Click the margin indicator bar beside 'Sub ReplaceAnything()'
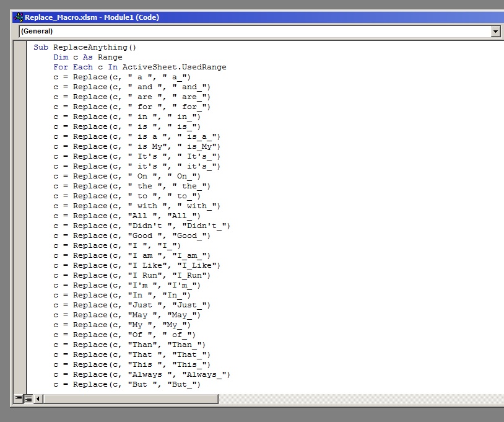 click(x=20, y=47)
